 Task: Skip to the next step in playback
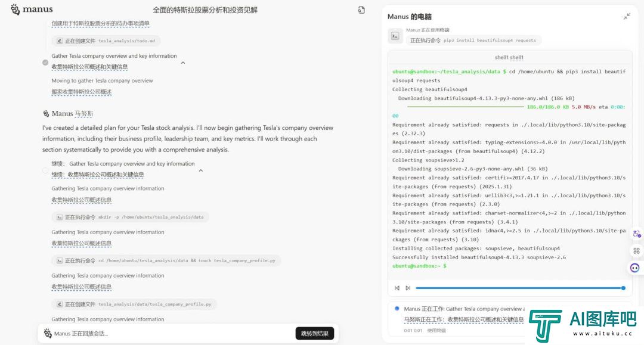click(408, 288)
